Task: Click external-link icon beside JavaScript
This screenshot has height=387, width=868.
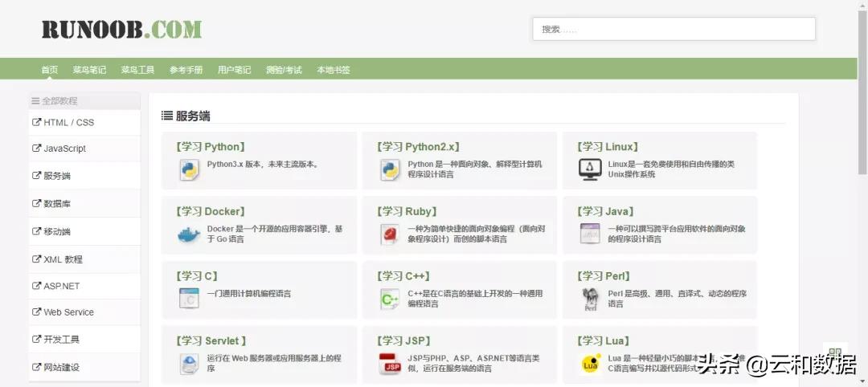Action: 36,149
